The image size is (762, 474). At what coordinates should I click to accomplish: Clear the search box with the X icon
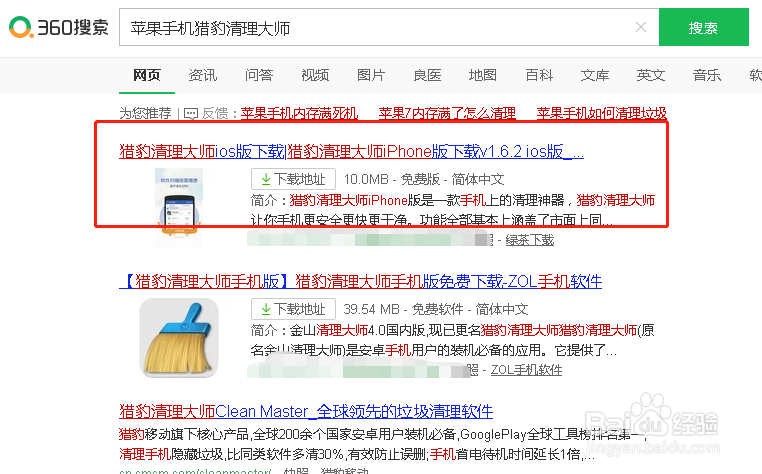pos(641,27)
